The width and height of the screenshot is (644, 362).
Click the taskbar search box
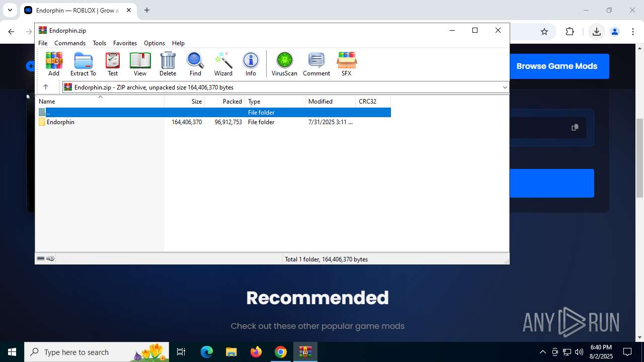pos(97,352)
